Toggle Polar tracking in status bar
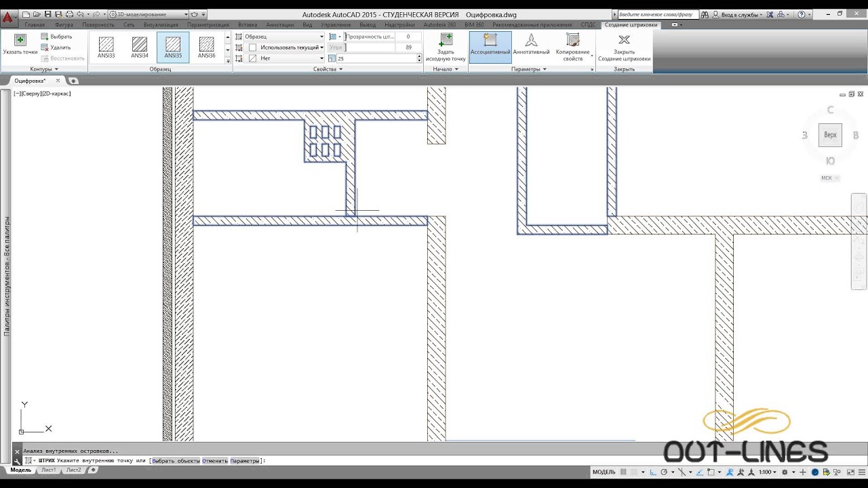 coord(665,472)
